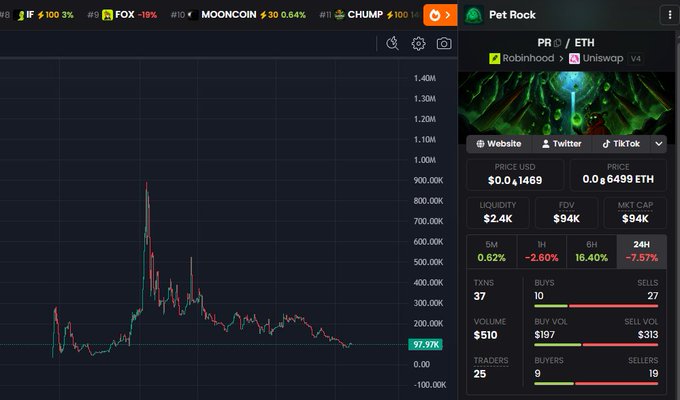Click the PRICE USD $0.0₄1469 box

515,175
